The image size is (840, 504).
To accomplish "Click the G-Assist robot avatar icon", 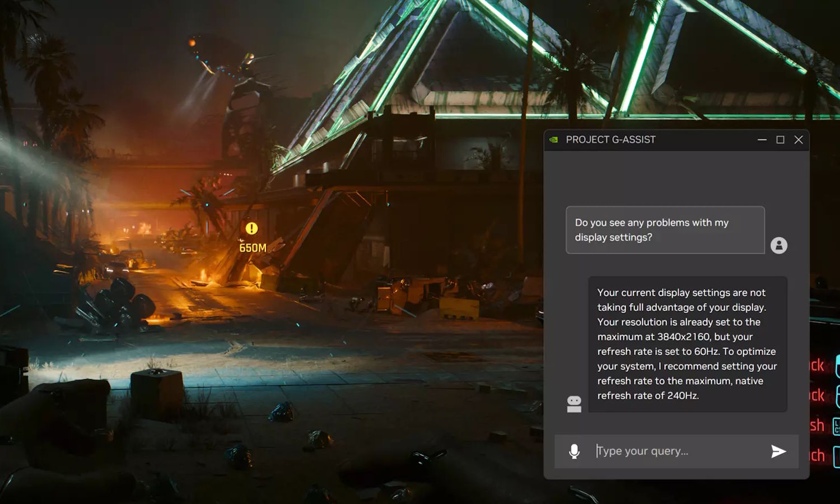I will point(574,404).
